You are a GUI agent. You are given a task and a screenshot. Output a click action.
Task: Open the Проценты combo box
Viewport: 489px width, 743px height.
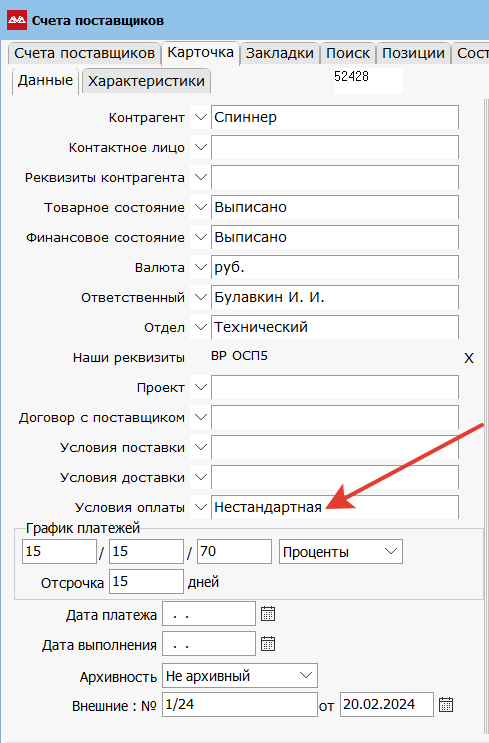(341, 552)
